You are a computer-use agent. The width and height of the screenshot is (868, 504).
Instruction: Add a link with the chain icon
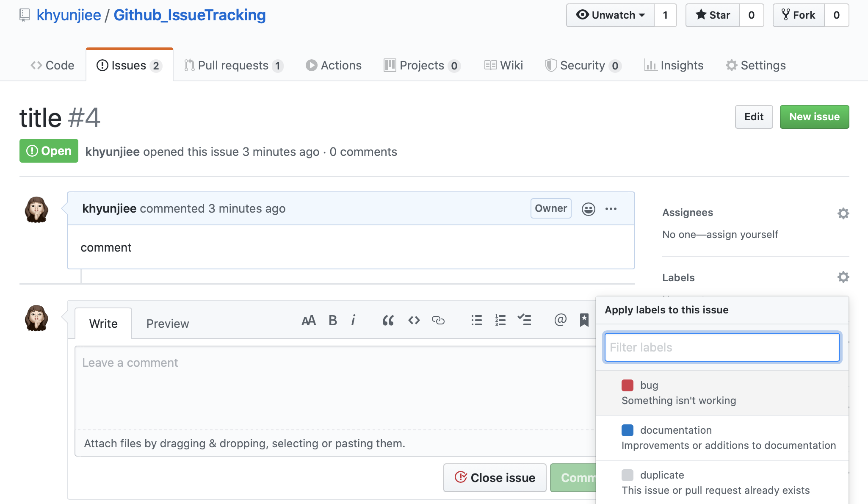click(x=438, y=320)
